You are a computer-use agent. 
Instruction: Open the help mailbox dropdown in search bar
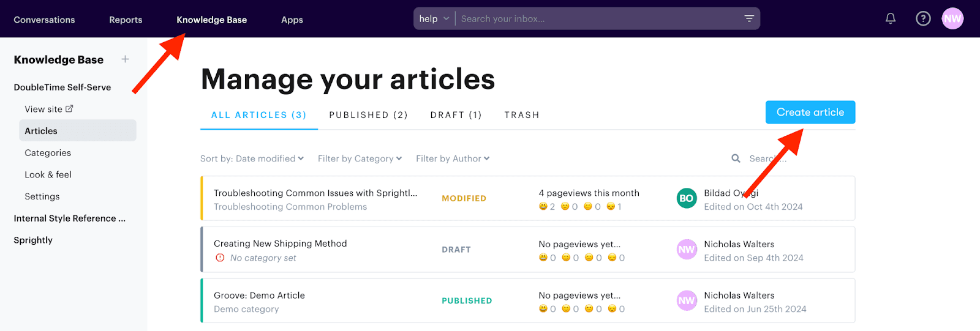(x=434, y=18)
